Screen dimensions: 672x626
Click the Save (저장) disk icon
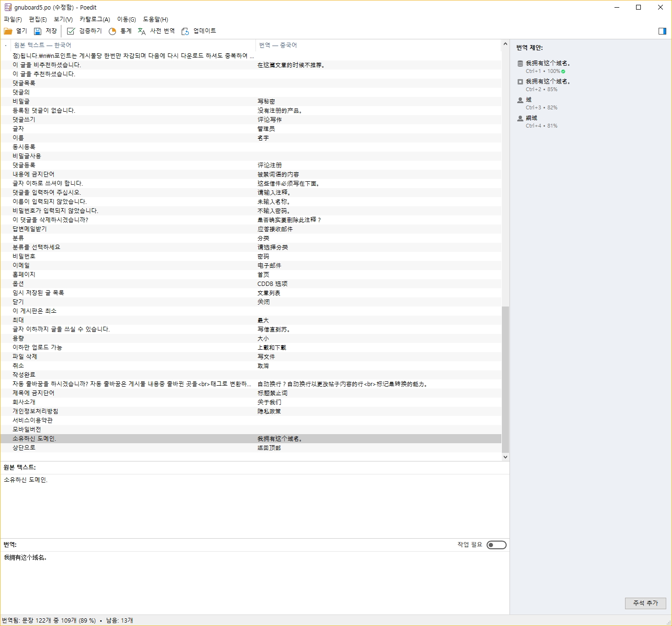(37, 31)
